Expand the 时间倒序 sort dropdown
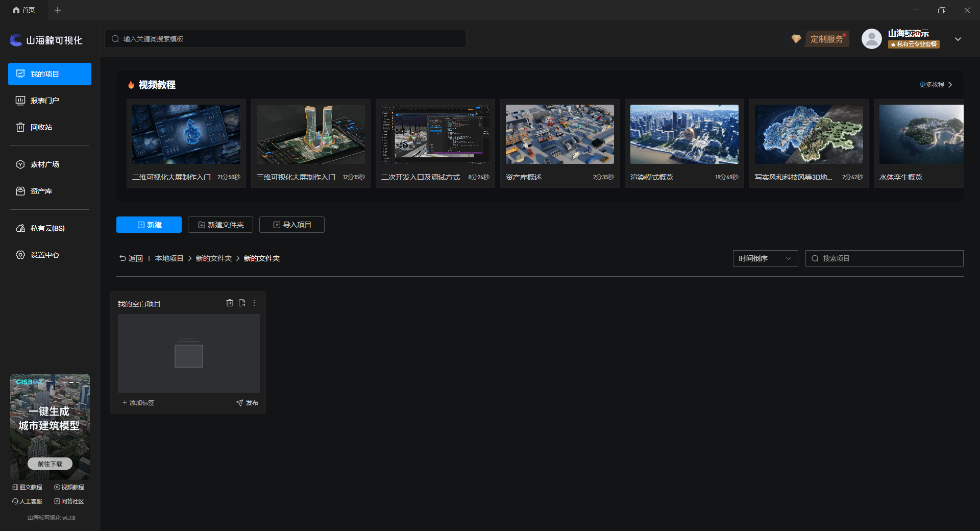980x531 pixels. pos(765,258)
